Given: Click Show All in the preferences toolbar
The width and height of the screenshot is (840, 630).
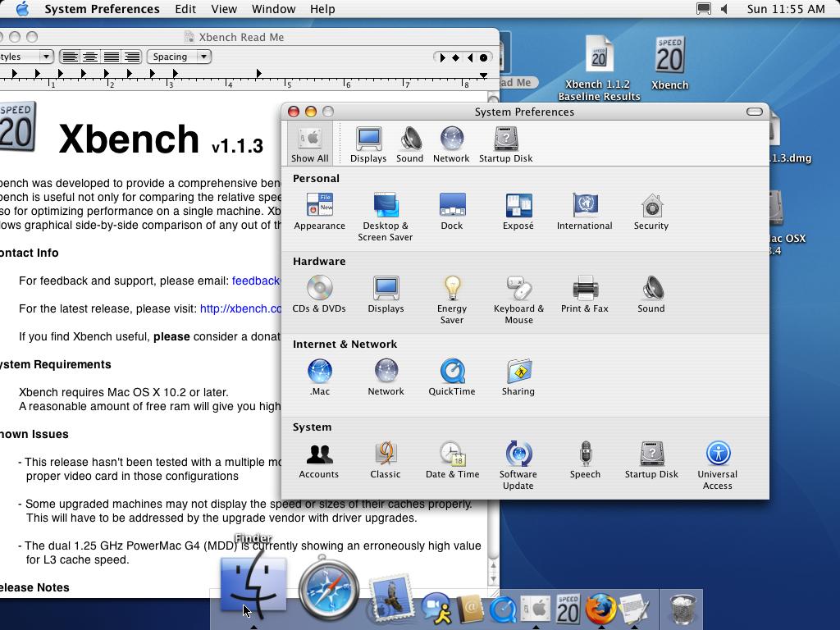Looking at the screenshot, I should pos(309,144).
